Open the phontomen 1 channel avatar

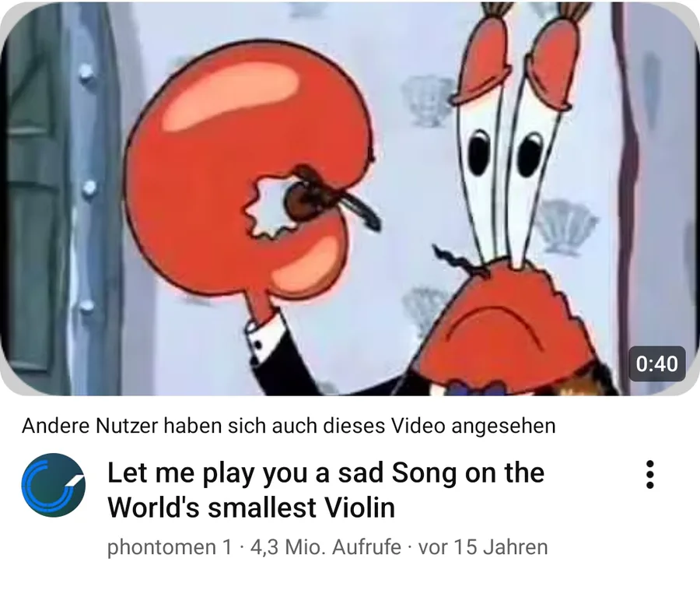pyautogui.click(x=53, y=485)
